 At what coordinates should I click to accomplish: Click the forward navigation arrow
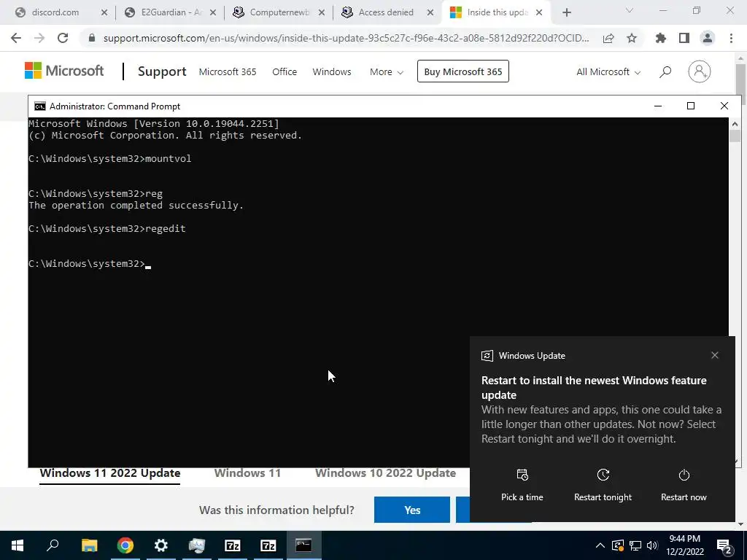(x=39, y=38)
